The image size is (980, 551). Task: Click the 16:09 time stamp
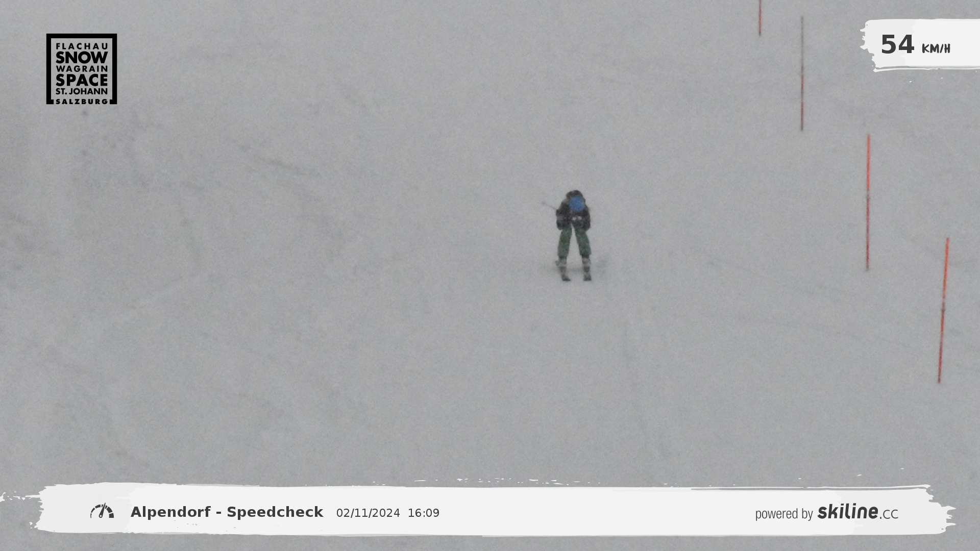[x=423, y=513]
